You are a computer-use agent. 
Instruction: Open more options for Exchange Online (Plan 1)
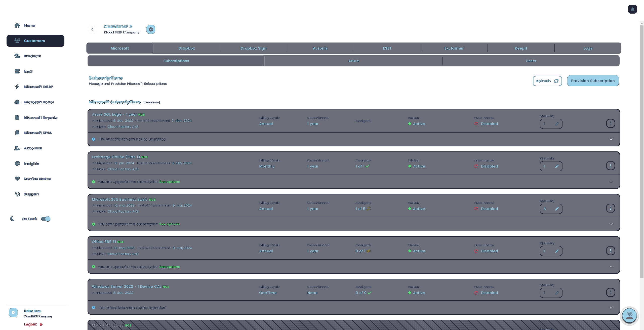[x=611, y=166]
